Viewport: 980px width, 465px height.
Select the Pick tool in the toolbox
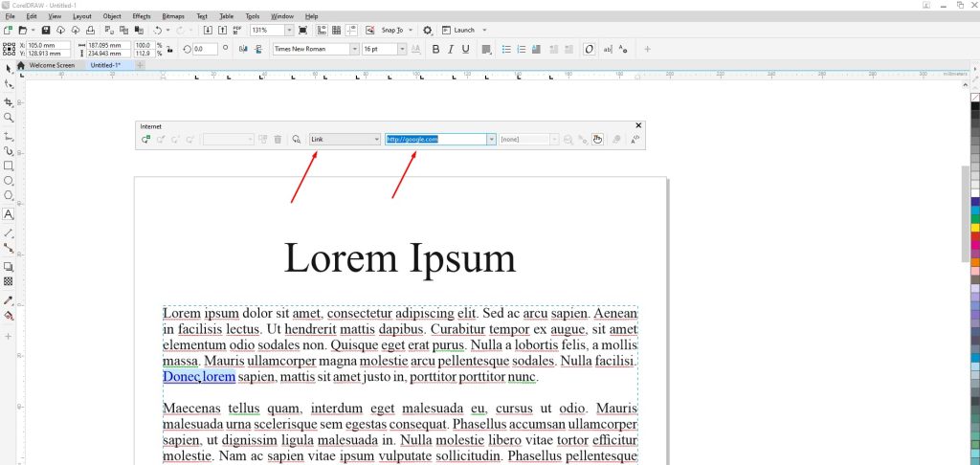[8, 68]
